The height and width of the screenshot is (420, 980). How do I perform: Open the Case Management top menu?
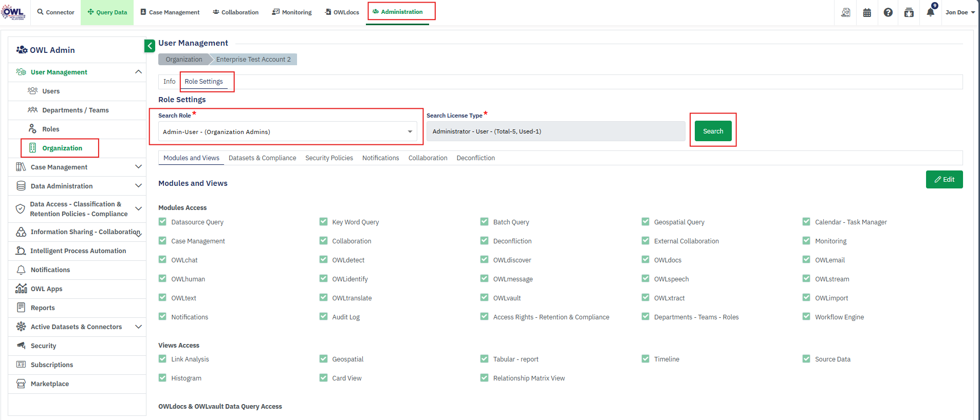pos(170,12)
